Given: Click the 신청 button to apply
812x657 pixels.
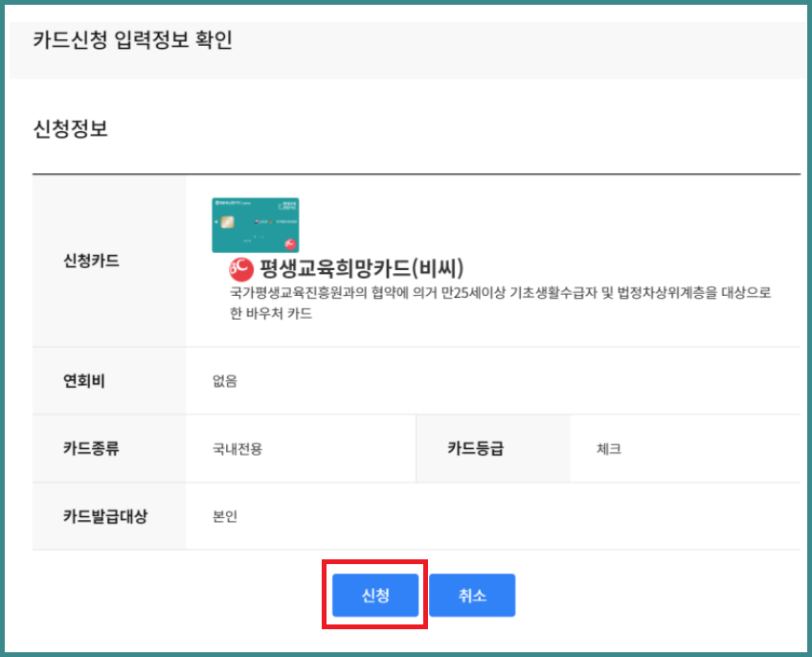Looking at the screenshot, I should click(x=375, y=595).
